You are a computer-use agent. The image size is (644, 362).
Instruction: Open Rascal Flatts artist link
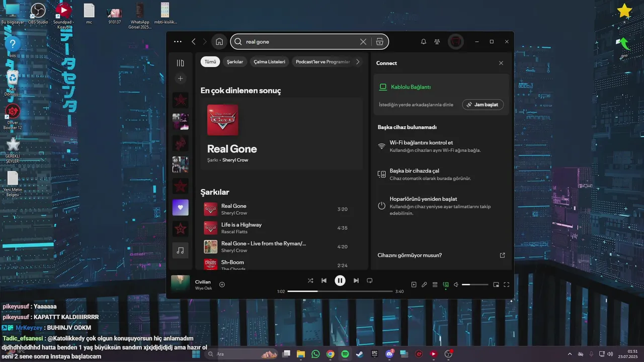coord(234,232)
